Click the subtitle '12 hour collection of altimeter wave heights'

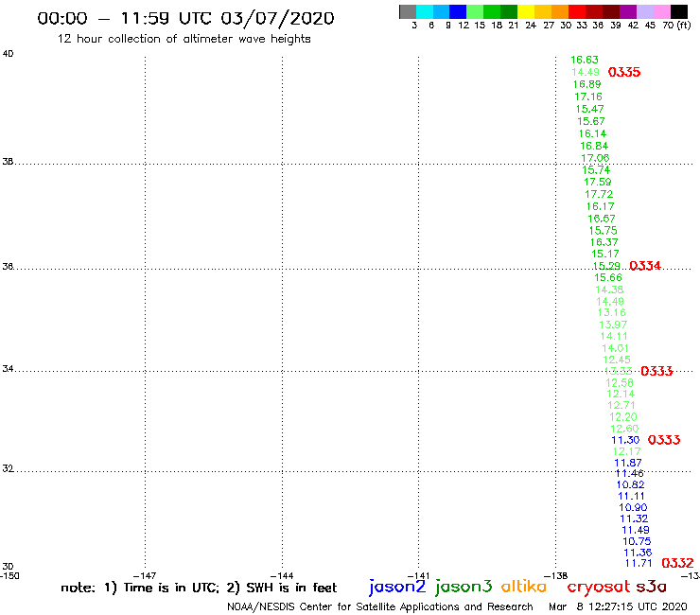184,39
